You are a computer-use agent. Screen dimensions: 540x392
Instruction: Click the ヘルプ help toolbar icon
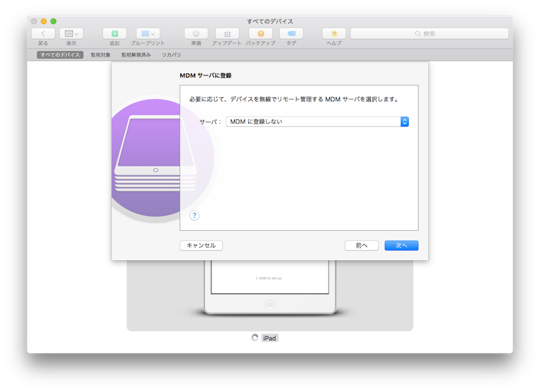(x=334, y=33)
